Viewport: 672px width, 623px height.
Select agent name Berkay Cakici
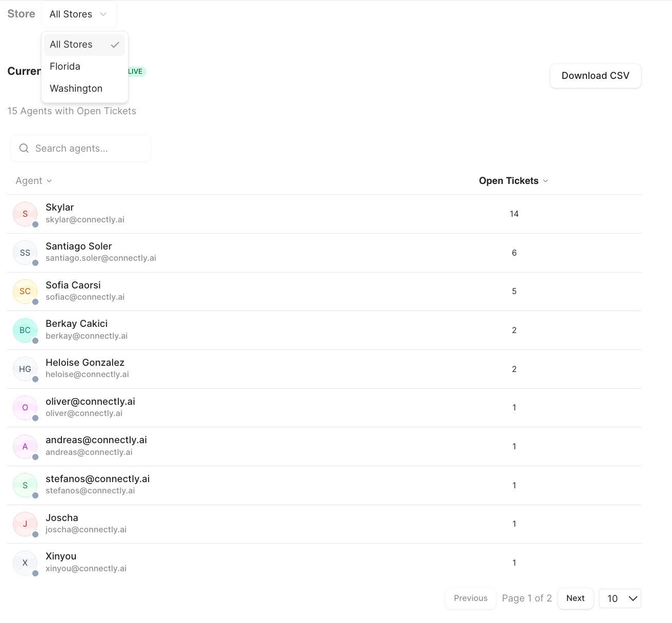point(76,324)
